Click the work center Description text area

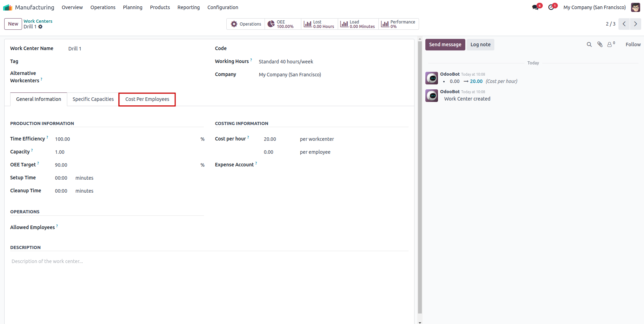point(209,261)
